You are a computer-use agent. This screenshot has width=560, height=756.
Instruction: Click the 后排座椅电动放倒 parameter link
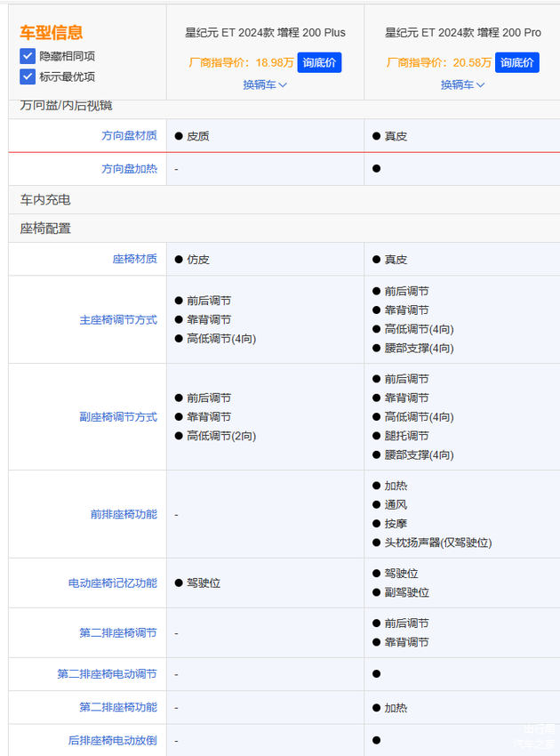113,740
